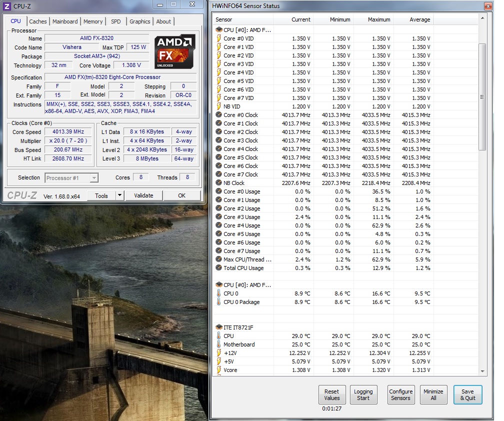Click the CPU-Z app icon in title bar
504x421 pixels.
(x=7, y=6)
